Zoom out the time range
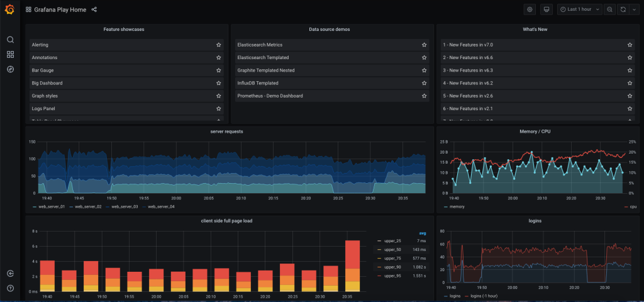 (x=609, y=9)
